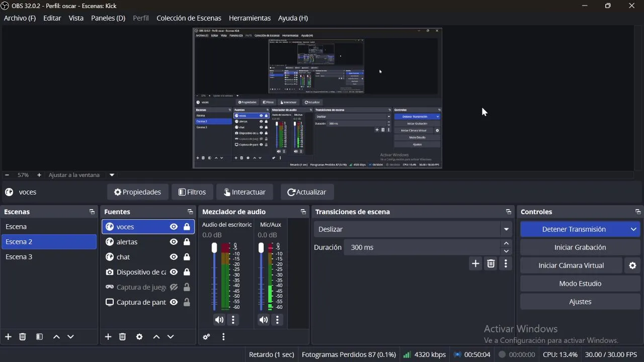
Task: Select Escena 3 in scenes list
Action: (x=49, y=257)
